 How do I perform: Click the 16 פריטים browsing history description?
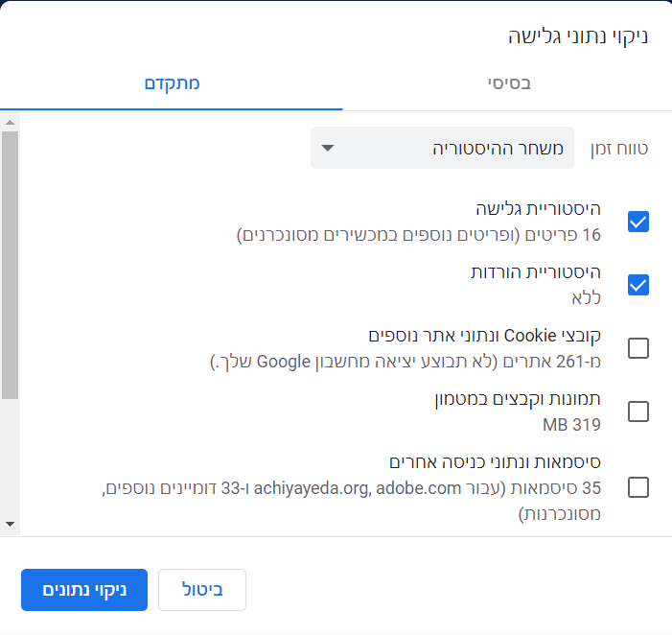coord(419,234)
